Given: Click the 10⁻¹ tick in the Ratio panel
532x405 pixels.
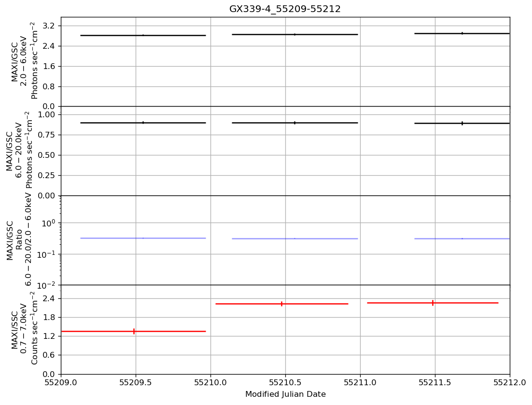Looking at the screenshot, I should point(47,254).
